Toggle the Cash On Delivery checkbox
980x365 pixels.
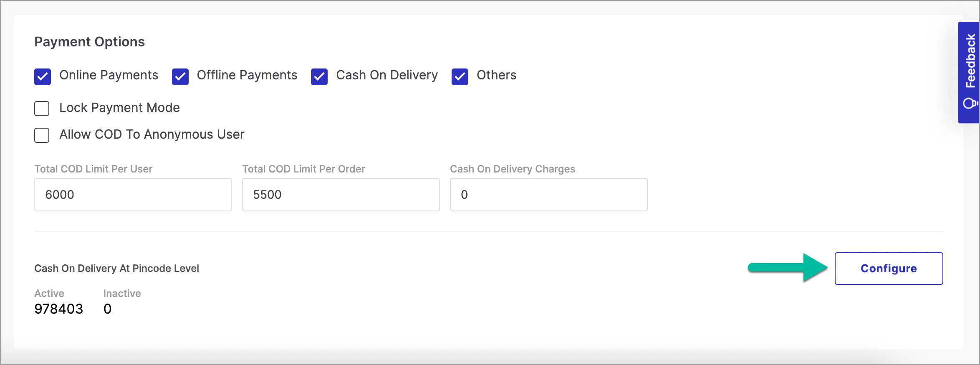coord(319,77)
